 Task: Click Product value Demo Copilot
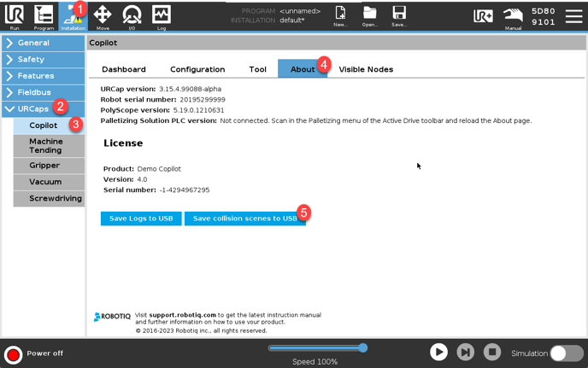click(159, 169)
